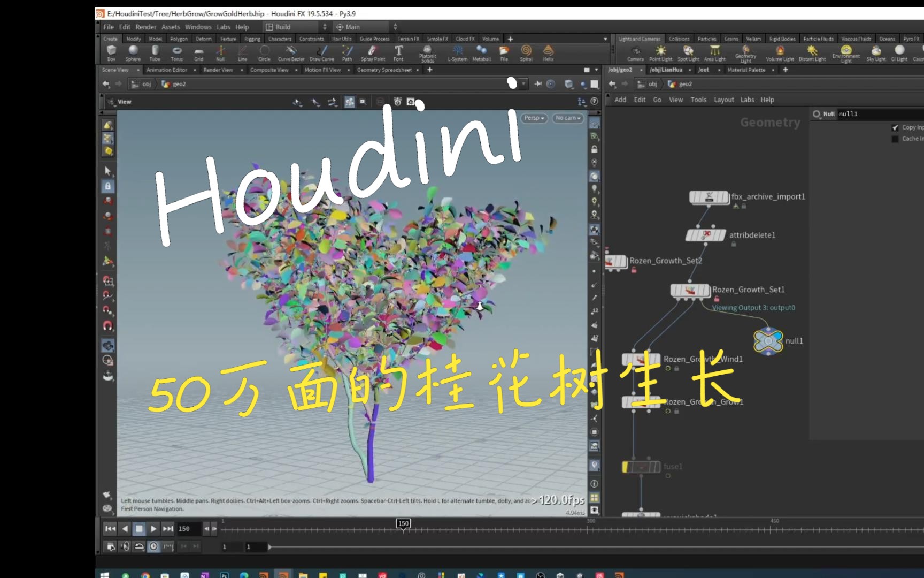Select the Tube shelf tool

point(155,52)
